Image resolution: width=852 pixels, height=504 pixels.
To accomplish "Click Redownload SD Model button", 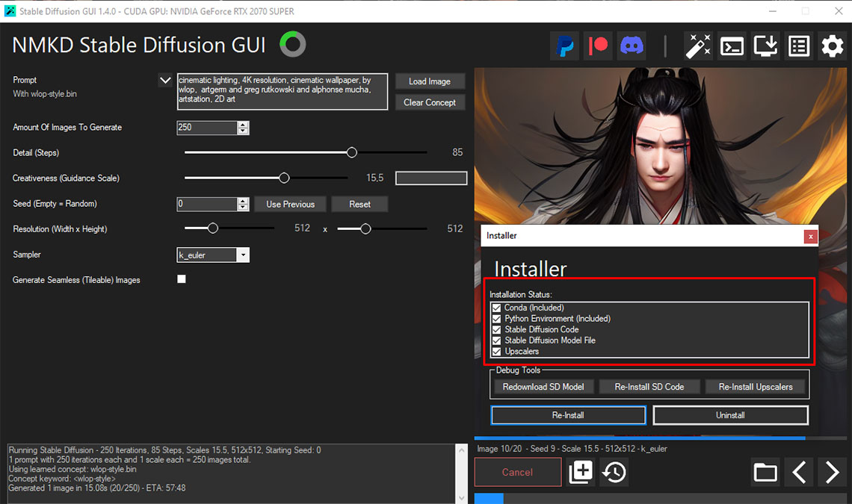I will coord(543,387).
